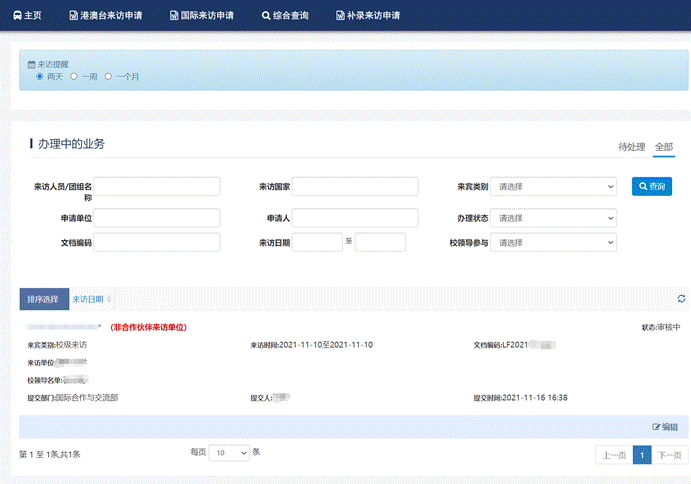
Task: Click the 来访国家 input field
Action: pyautogui.click(x=355, y=187)
